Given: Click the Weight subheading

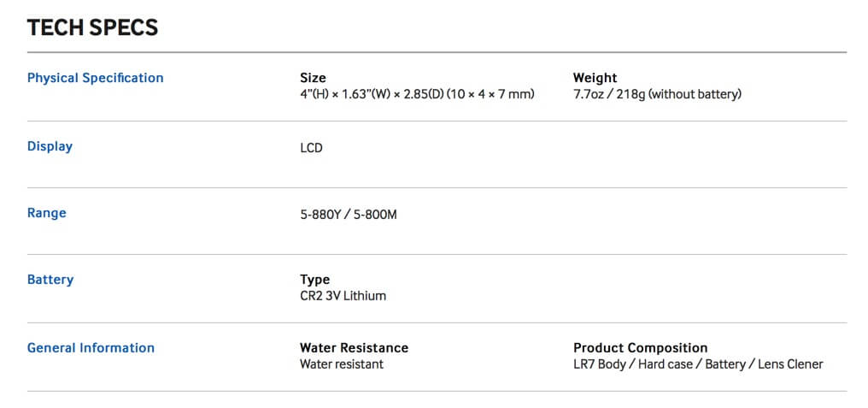Looking at the screenshot, I should tap(595, 78).
